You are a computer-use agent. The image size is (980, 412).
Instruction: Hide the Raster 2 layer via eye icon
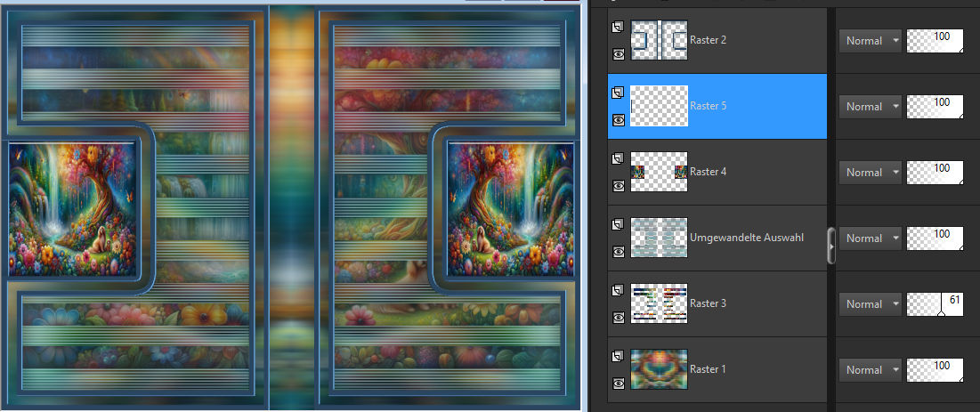(619, 53)
